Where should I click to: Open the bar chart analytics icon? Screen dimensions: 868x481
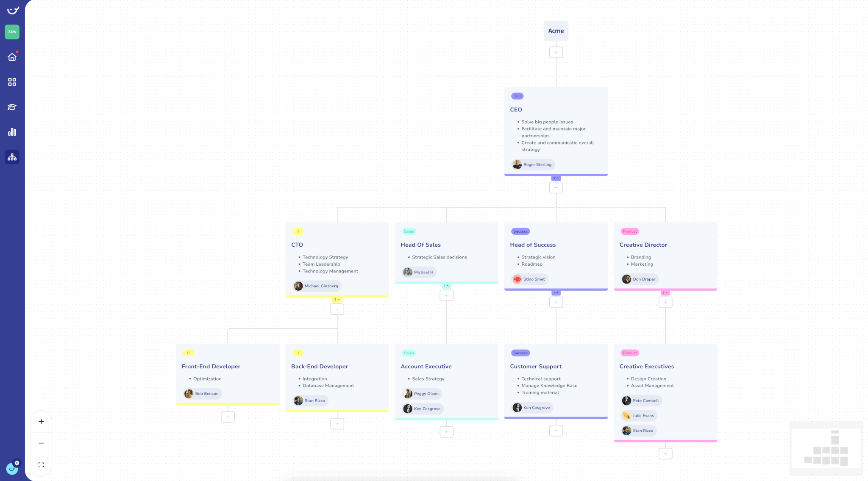point(12,132)
